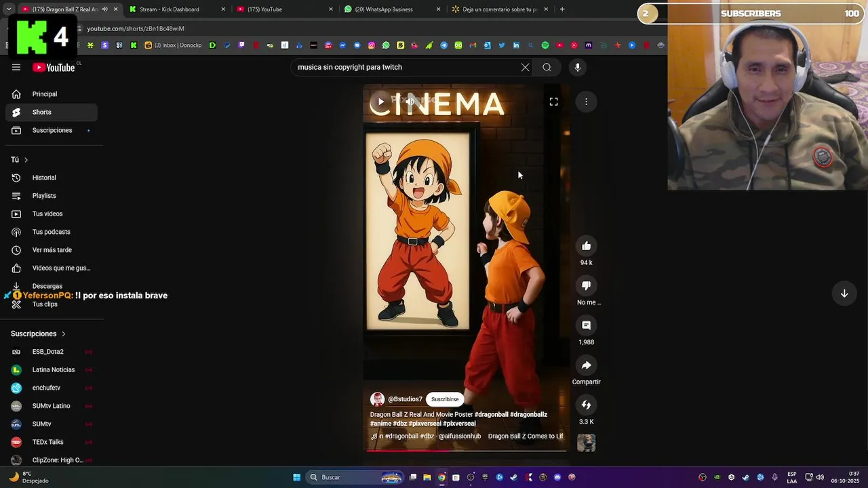Expand the Tú section chevron
The height and width of the screenshot is (488, 868).
(x=26, y=160)
